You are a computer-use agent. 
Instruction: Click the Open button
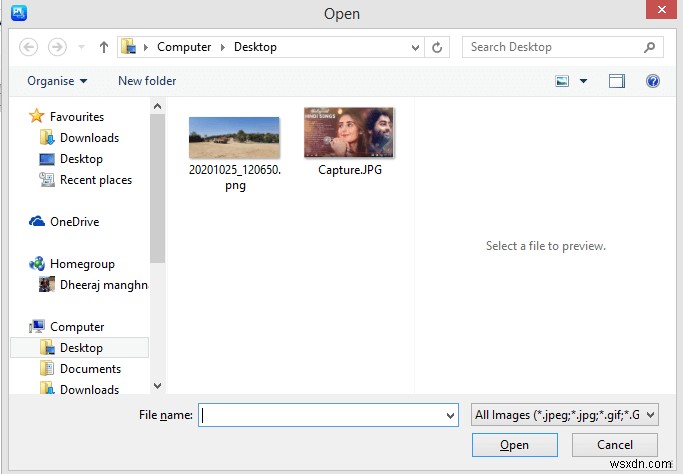point(514,445)
